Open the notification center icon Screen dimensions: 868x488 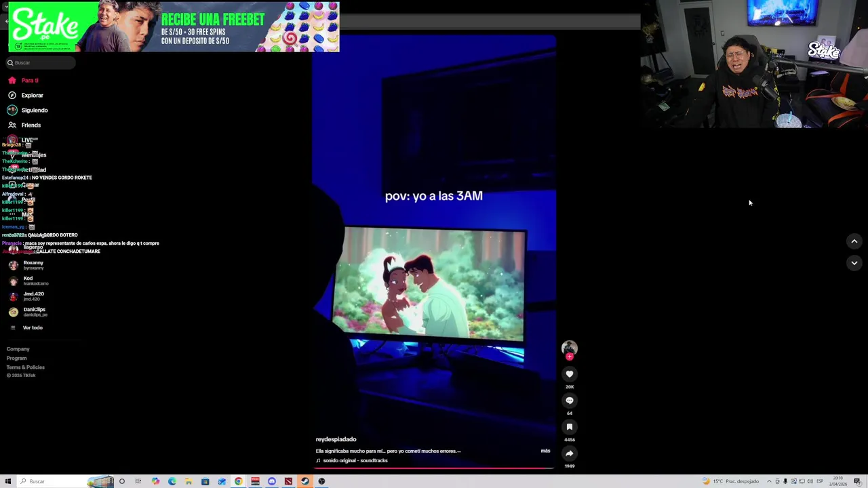point(857,481)
